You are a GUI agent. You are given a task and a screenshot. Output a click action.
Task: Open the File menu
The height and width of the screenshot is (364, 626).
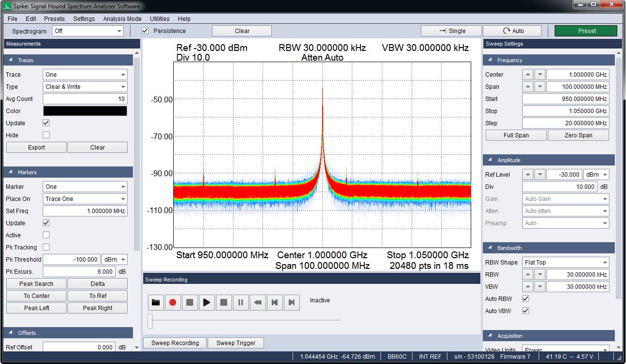[13, 19]
